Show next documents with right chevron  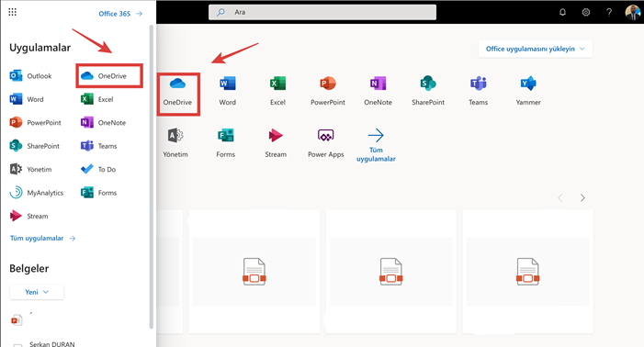(582, 198)
